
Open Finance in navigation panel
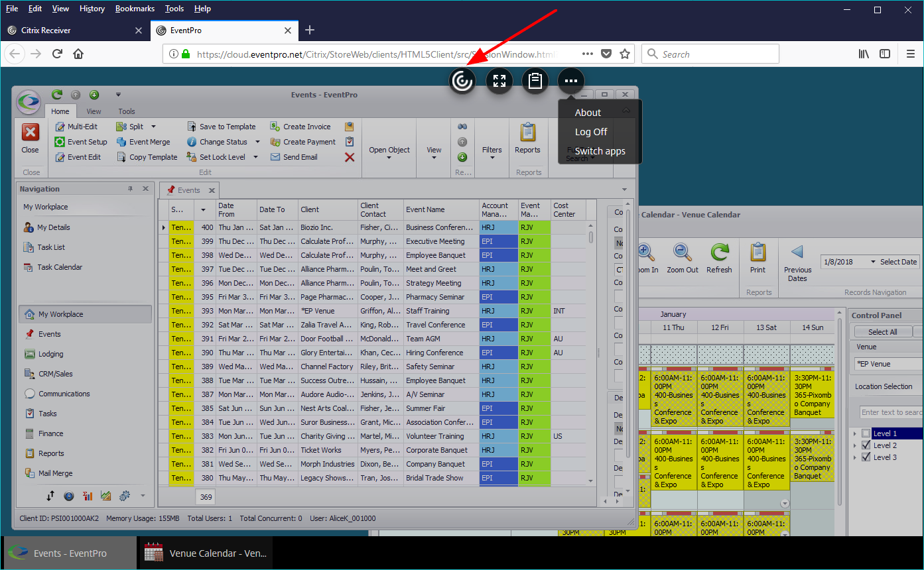click(51, 433)
